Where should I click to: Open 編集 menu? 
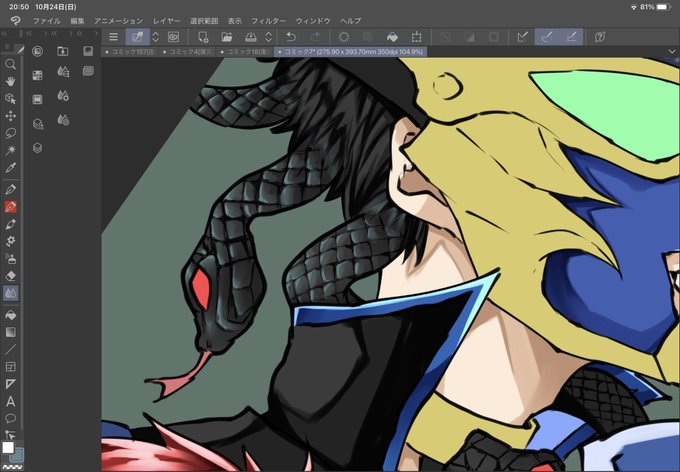pos(77,21)
